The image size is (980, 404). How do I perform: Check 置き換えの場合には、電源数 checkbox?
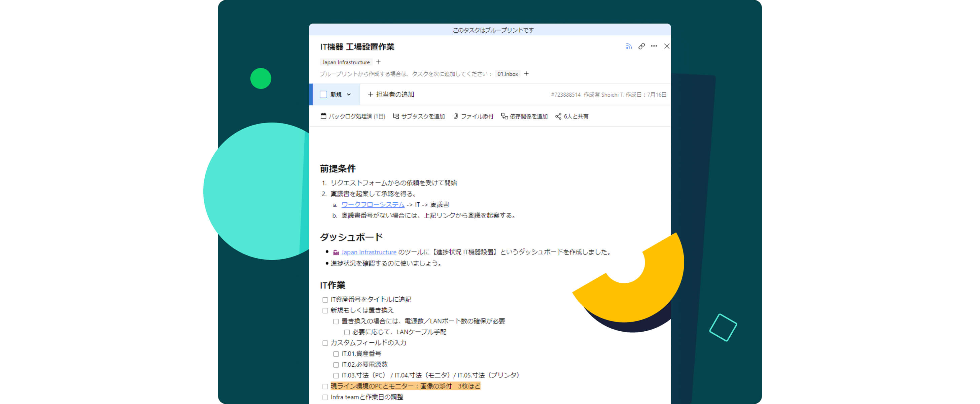click(336, 322)
